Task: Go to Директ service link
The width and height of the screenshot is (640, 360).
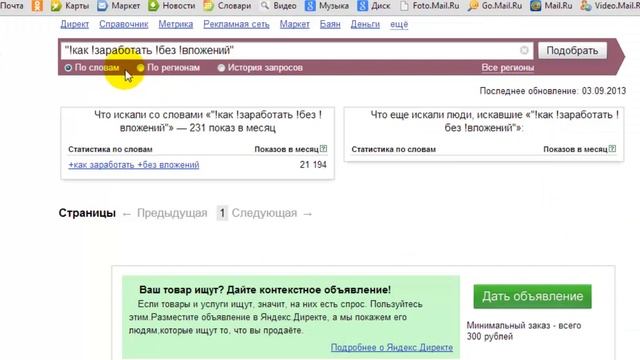Action: (x=75, y=24)
